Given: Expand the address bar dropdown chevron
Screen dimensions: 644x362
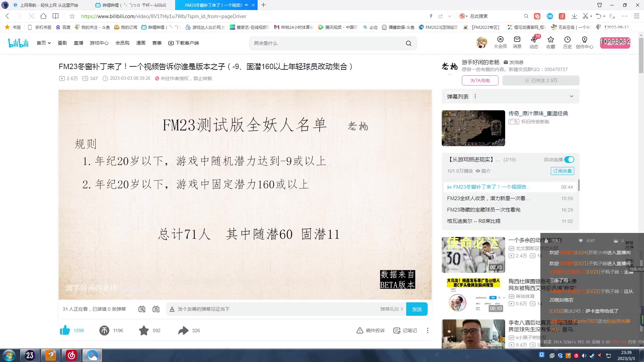Looking at the screenshot, I should pos(449,16).
